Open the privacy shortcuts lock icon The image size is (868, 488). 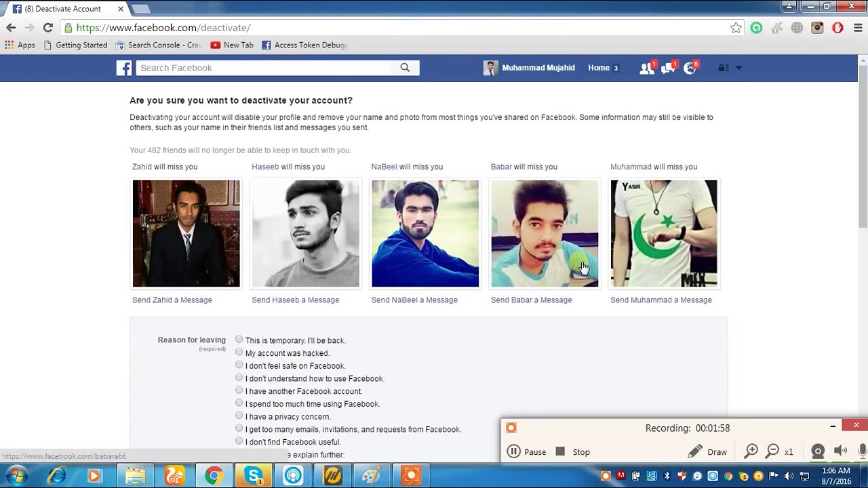point(724,68)
